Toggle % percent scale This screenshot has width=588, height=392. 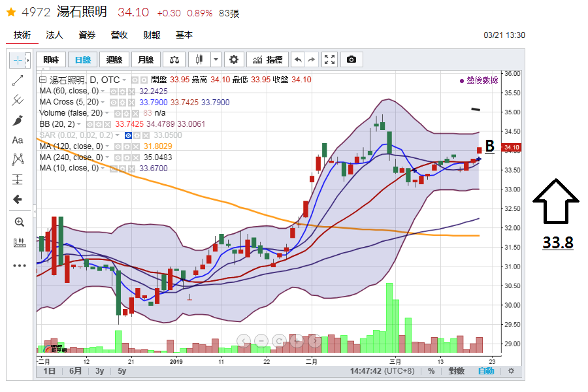pyautogui.click(x=431, y=371)
